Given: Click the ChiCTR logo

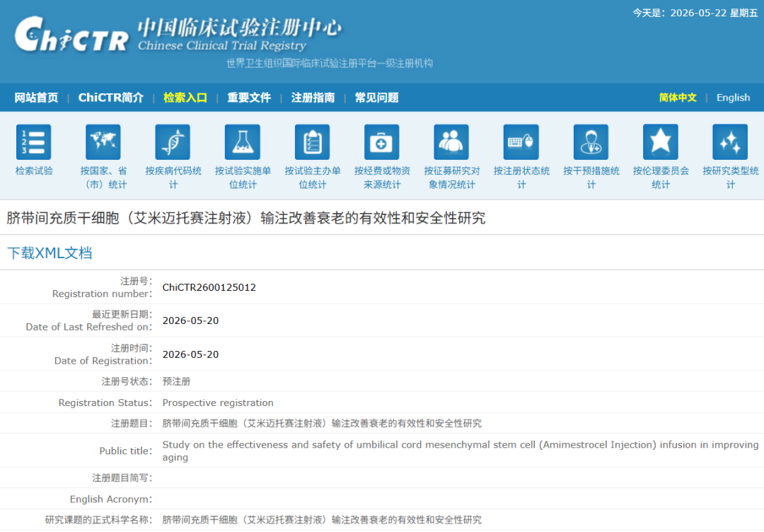Looking at the screenshot, I should (x=71, y=35).
